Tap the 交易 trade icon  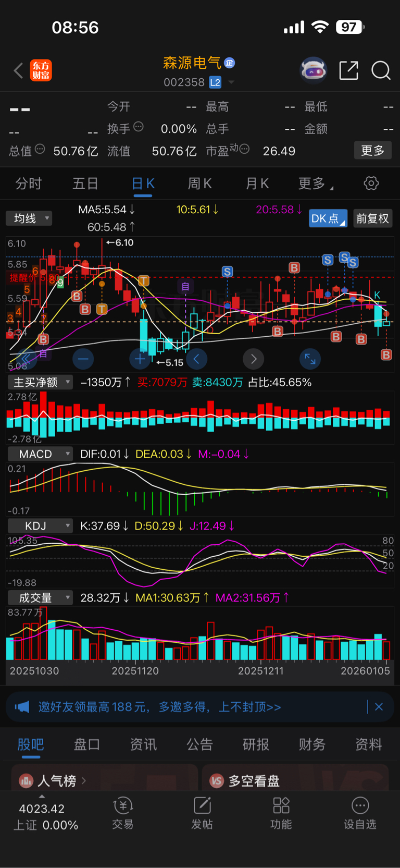point(123,813)
